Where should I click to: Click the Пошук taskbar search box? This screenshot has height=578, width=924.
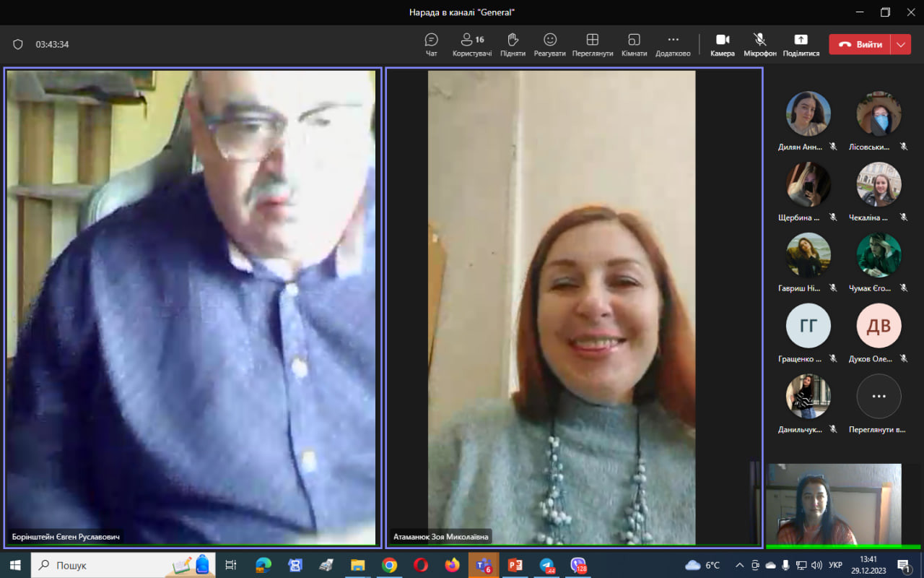123,565
